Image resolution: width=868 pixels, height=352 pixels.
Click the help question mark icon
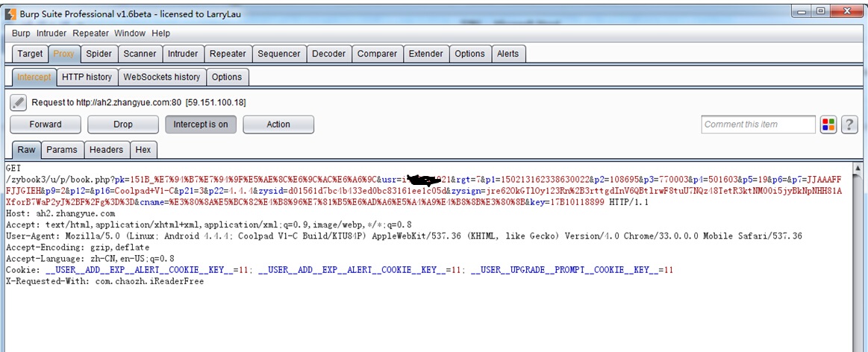click(849, 125)
